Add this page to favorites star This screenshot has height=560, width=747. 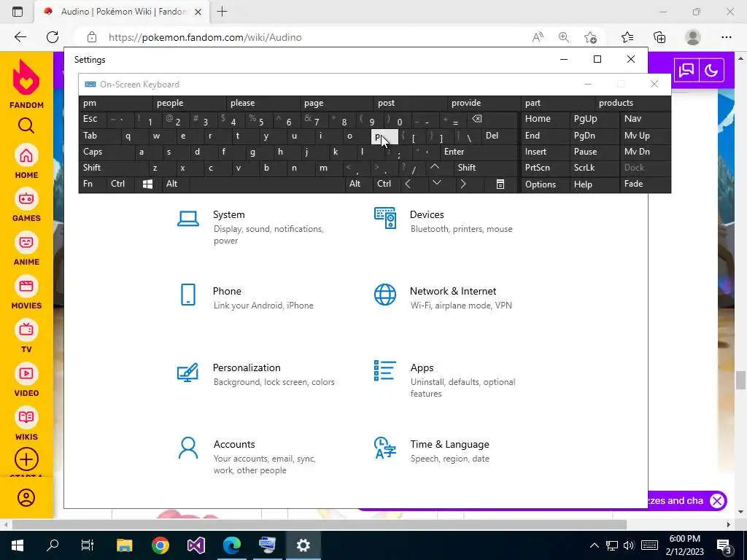point(590,37)
